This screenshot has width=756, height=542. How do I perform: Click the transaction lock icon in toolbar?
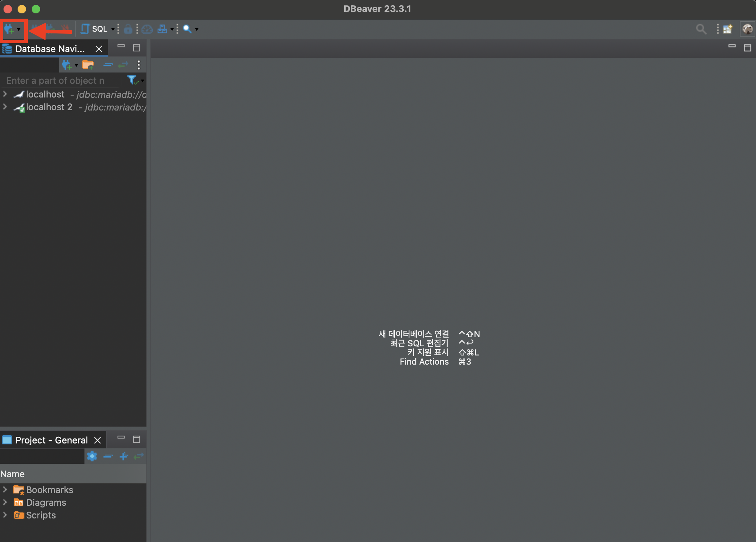[x=128, y=29]
